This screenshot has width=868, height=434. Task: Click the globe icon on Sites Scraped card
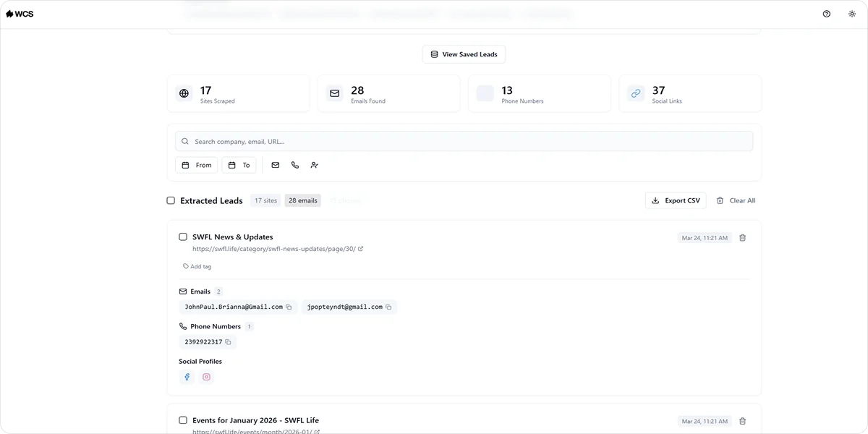pyautogui.click(x=184, y=93)
